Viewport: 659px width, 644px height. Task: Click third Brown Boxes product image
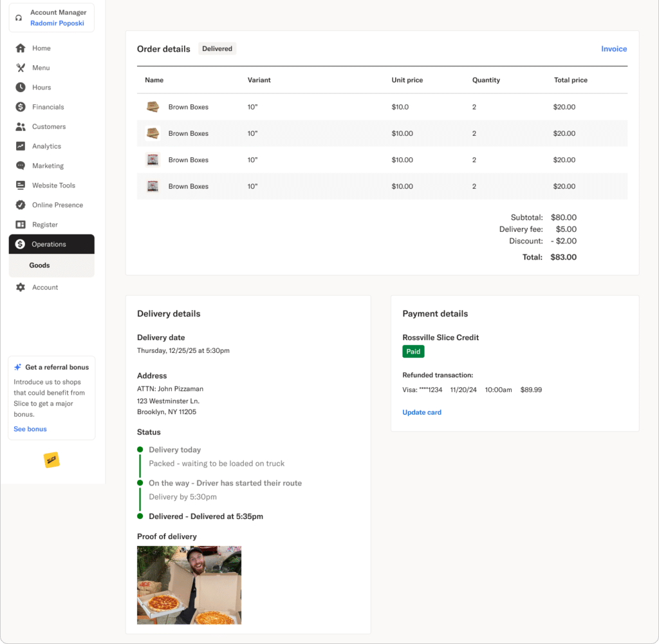tap(153, 160)
